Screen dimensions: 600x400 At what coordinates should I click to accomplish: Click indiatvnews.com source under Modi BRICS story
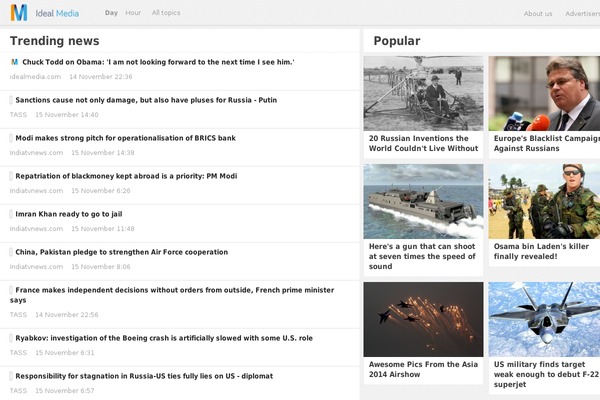(36, 152)
